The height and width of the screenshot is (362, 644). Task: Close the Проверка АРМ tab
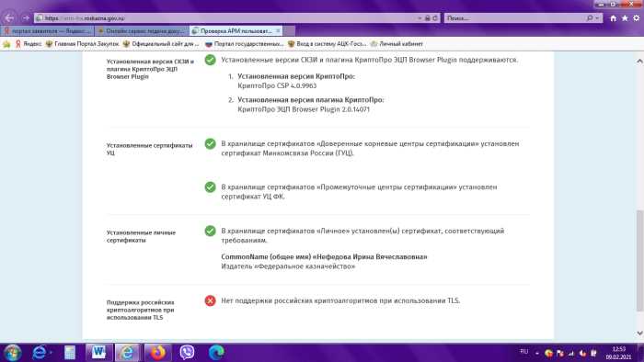(x=278, y=30)
